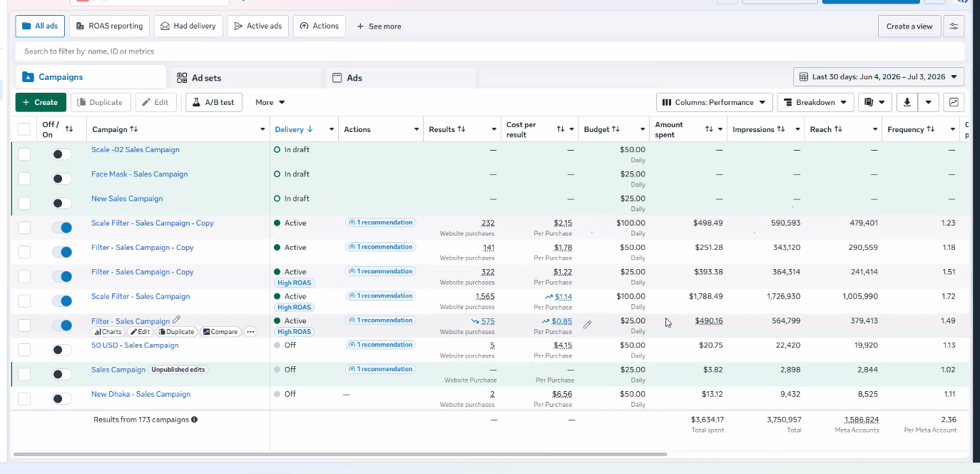This screenshot has width=980, height=474.
Task: Click 1 recommendation for 50 USD - Sales Campaign
Action: pyautogui.click(x=380, y=345)
